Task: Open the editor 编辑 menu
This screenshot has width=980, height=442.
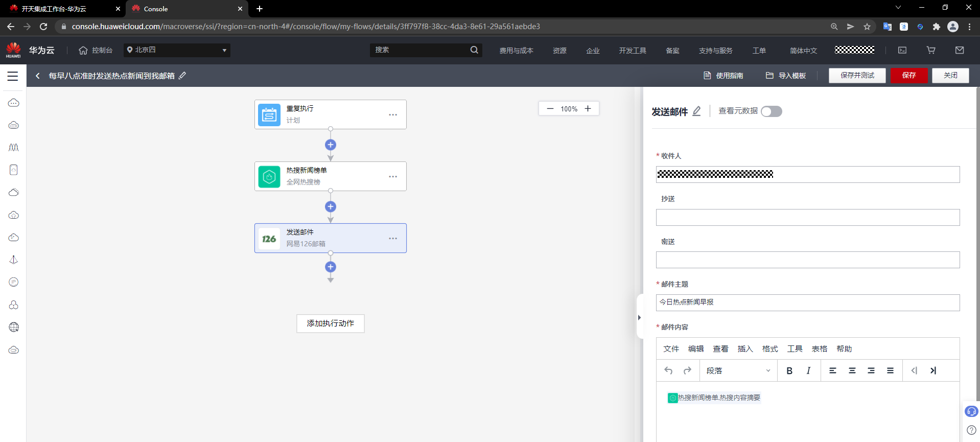Action: click(x=696, y=348)
